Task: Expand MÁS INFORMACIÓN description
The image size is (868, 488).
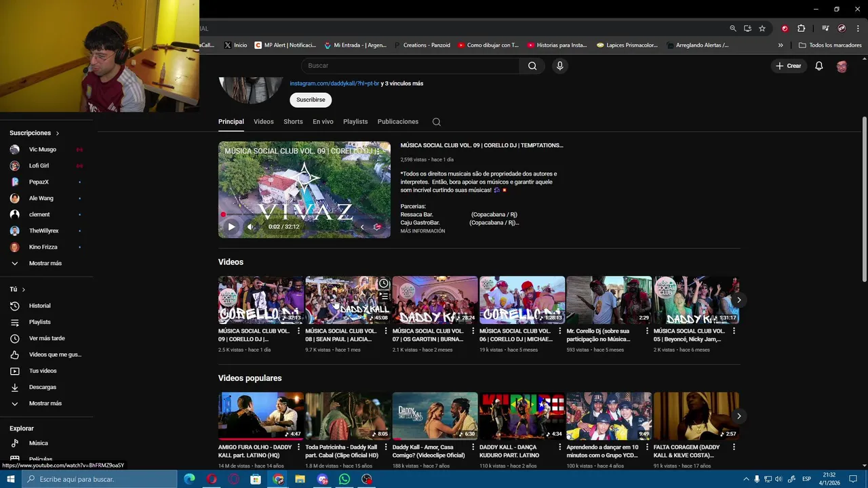Action: coord(422,231)
